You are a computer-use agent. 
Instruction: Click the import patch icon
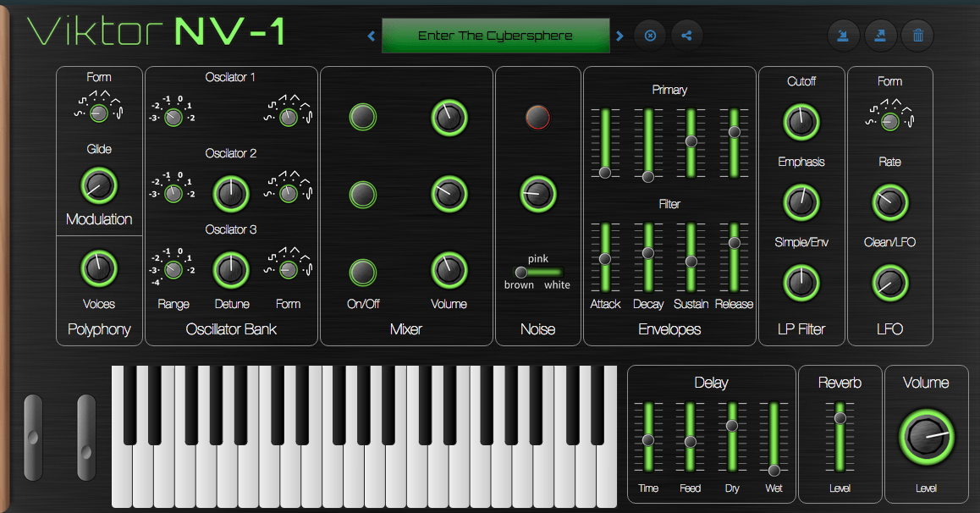(843, 36)
